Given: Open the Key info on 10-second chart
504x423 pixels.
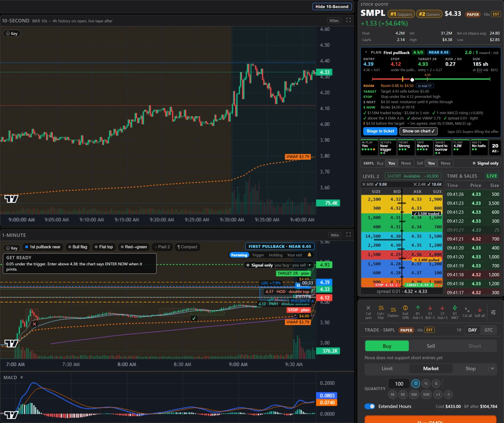Looking at the screenshot, I should click(x=12, y=33).
